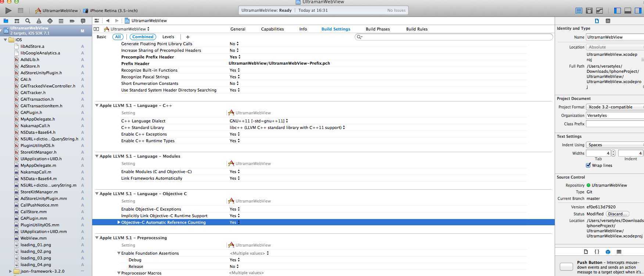Show the Version editor
This screenshot has width=644, height=276.
(600, 11)
